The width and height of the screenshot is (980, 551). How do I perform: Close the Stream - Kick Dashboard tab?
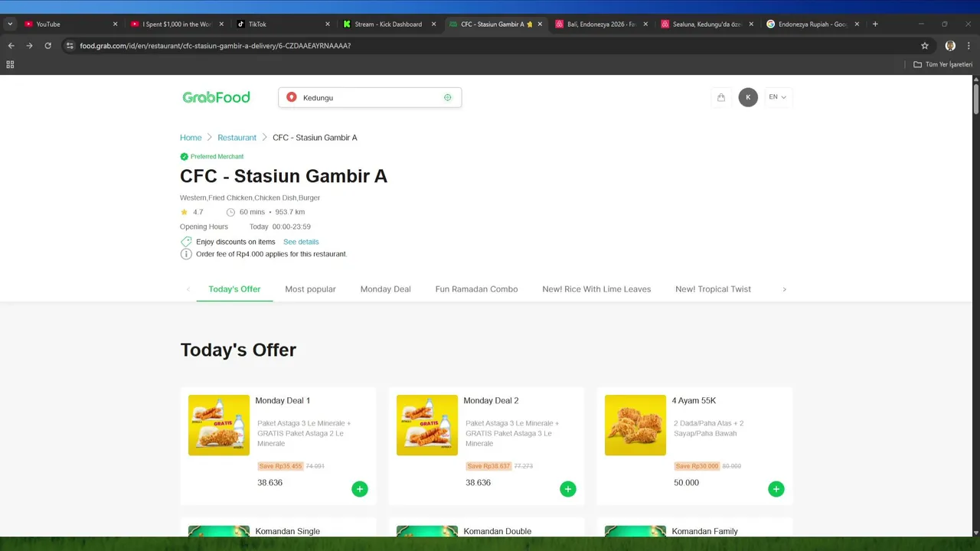434,24
